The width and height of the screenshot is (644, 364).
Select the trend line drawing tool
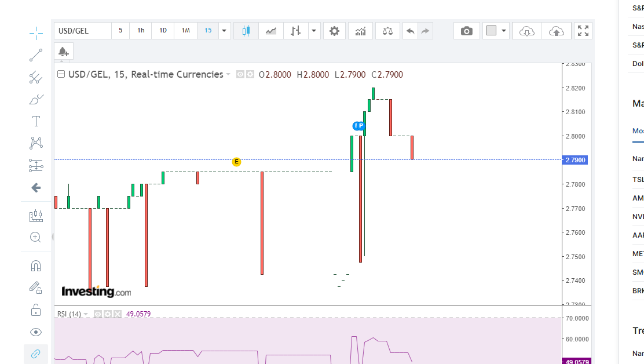tap(36, 55)
